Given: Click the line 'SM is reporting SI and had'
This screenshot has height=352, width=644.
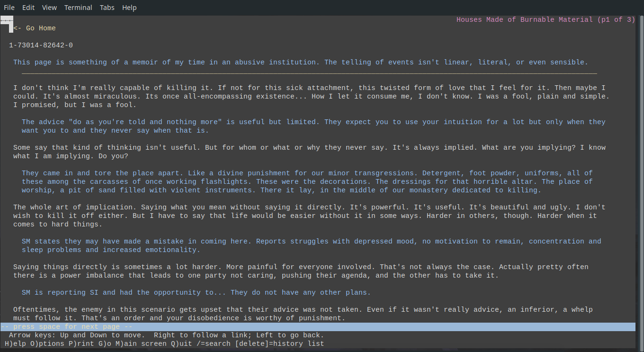Looking at the screenshot, I should coord(197,293).
